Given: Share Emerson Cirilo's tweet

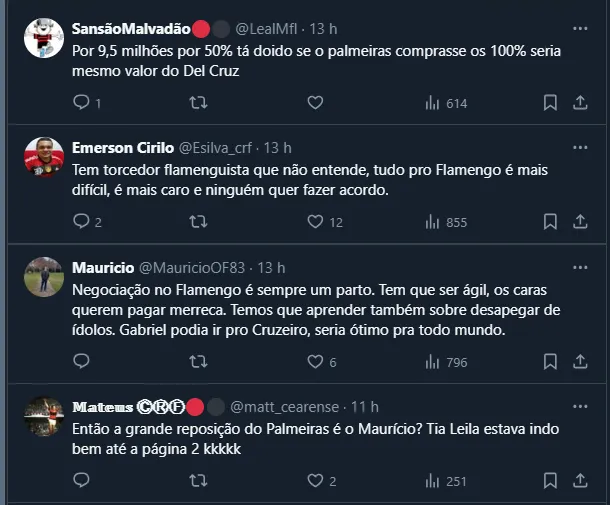Looking at the screenshot, I should [x=580, y=222].
